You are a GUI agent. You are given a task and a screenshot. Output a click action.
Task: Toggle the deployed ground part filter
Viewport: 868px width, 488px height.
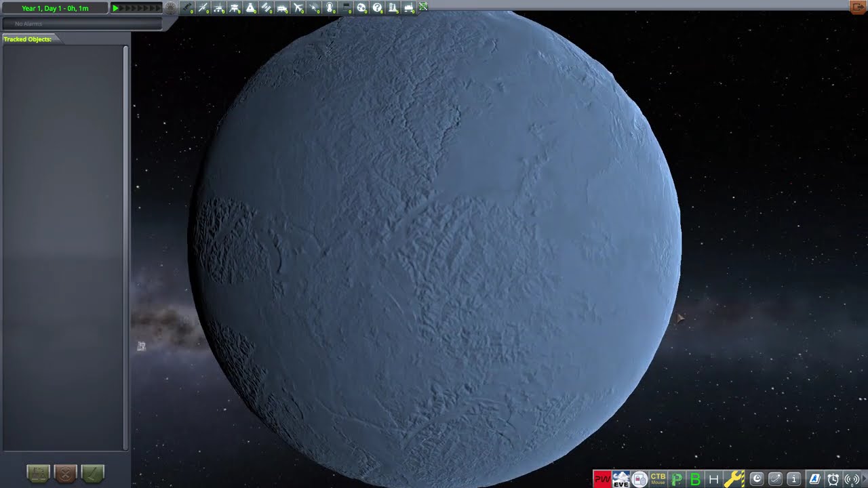[409, 8]
